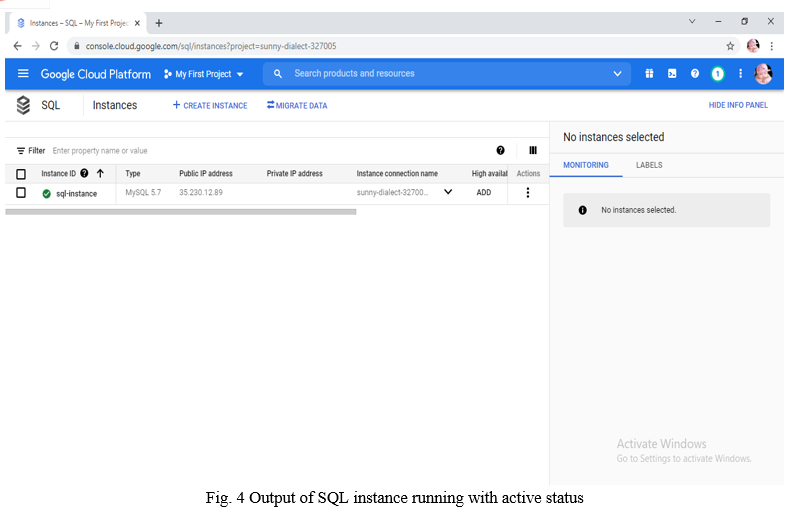Open the help question mark icon in header
The height and width of the screenshot is (514, 791).
pyautogui.click(x=695, y=74)
